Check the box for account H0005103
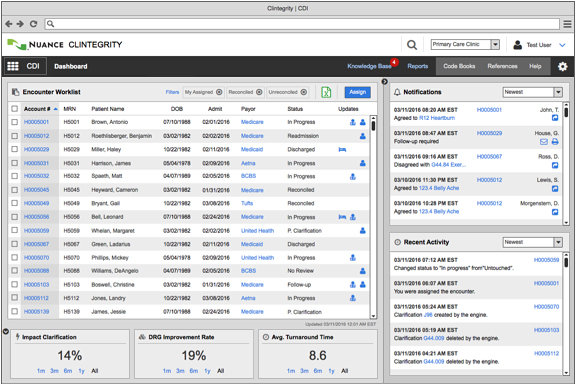This screenshot has height=384, width=576. click(14, 284)
